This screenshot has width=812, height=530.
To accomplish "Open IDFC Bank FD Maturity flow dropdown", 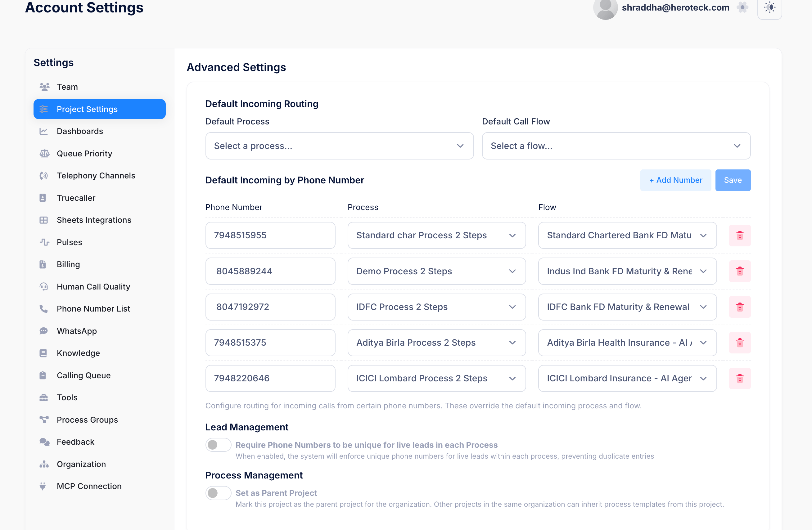I will tap(627, 307).
